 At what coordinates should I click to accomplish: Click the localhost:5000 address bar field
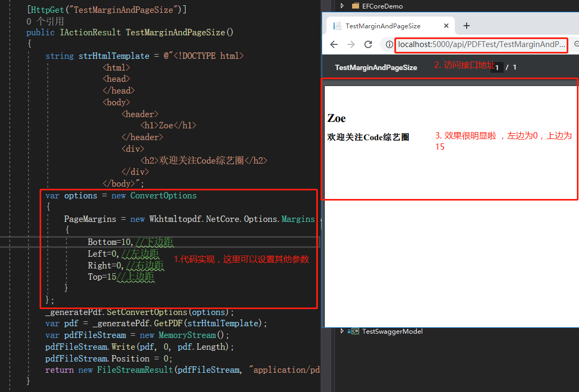point(481,45)
